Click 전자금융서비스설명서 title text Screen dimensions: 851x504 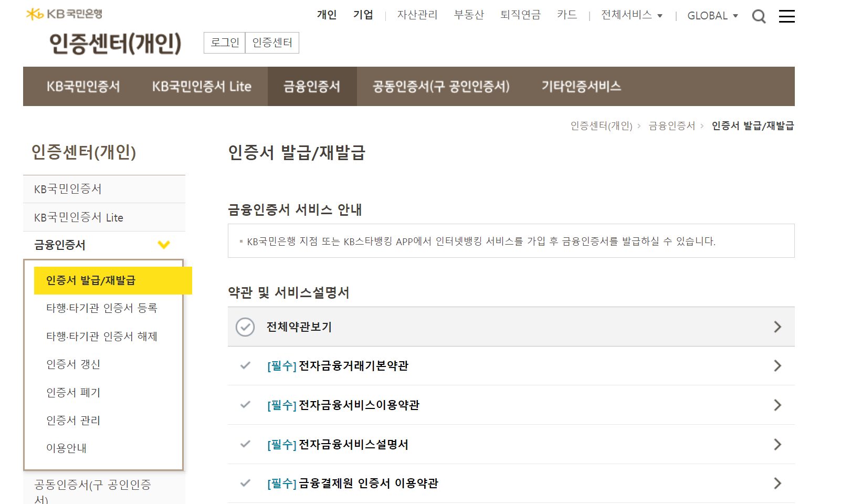[353, 445]
